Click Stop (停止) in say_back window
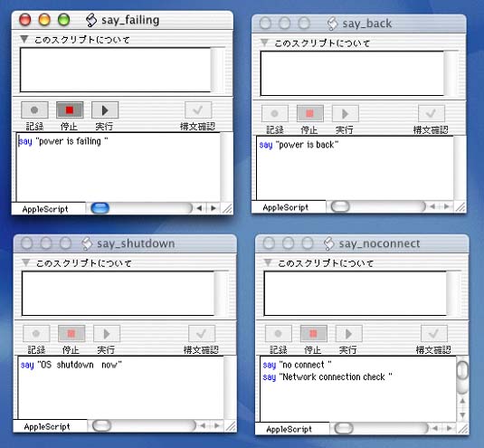Screen dimensions: 484x448 coord(310,113)
